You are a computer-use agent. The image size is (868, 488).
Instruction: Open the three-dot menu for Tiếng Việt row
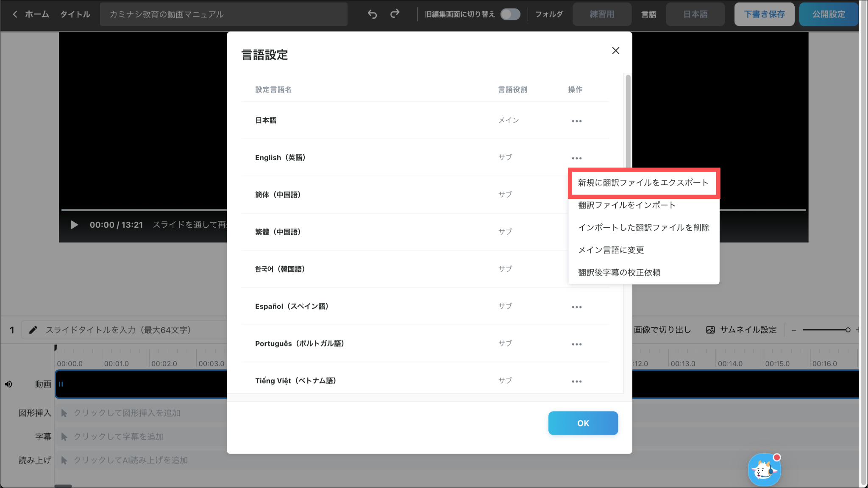pos(576,382)
